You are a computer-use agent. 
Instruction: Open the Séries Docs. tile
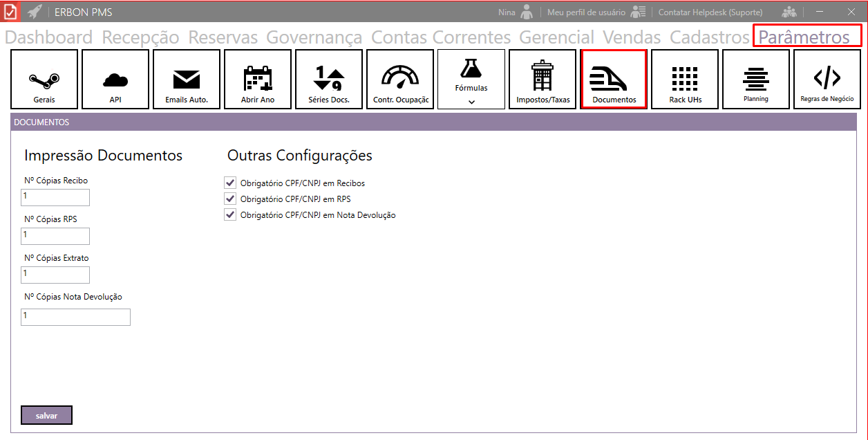[x=329, y=80]
